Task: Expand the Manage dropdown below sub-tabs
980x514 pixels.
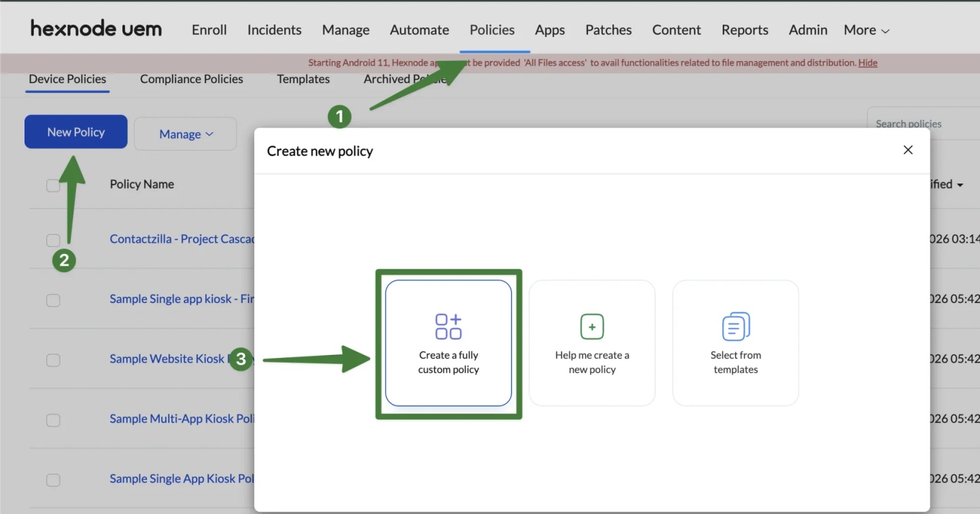Action: coord(186,133)
